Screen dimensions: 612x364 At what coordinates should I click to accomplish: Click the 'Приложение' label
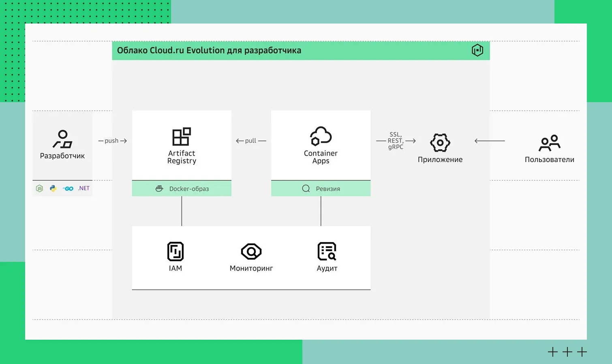pos(440,160)
